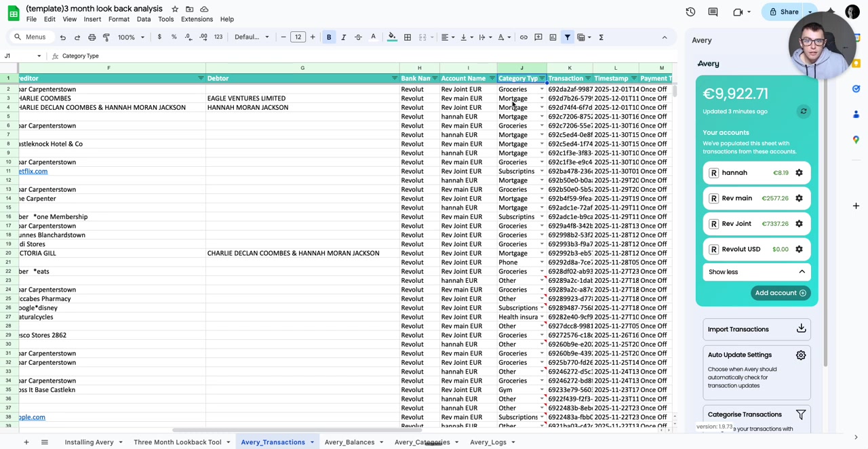Click the Add account button
Image resolution: width=868 pixels, height=449 pixels.
(780, 292)
